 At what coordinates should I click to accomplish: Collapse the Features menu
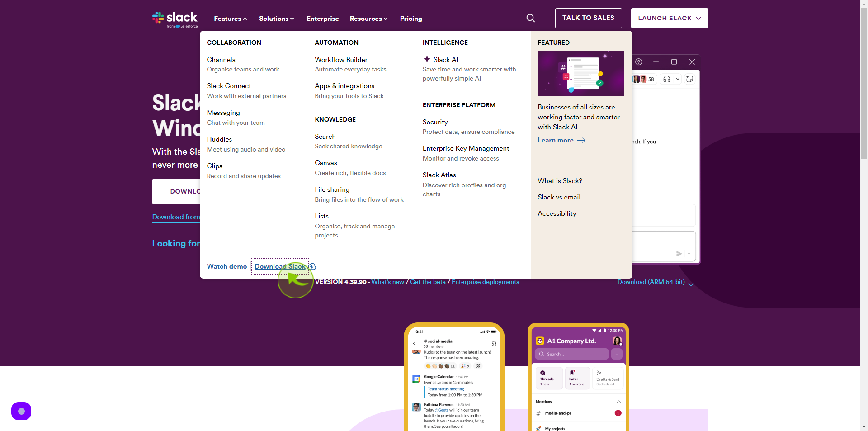(231, 19)
